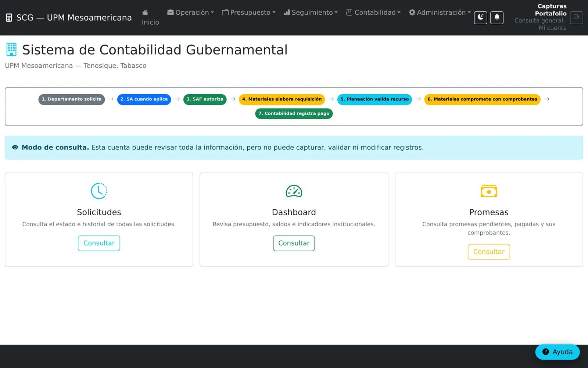The width and height of the screenshot is (588, 368).
Task: Click the Dashboard card title
Action: 294,212
